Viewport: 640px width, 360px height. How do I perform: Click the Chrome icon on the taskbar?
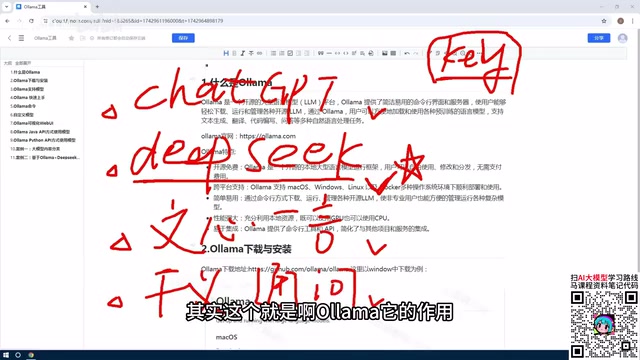coord(31,355)
